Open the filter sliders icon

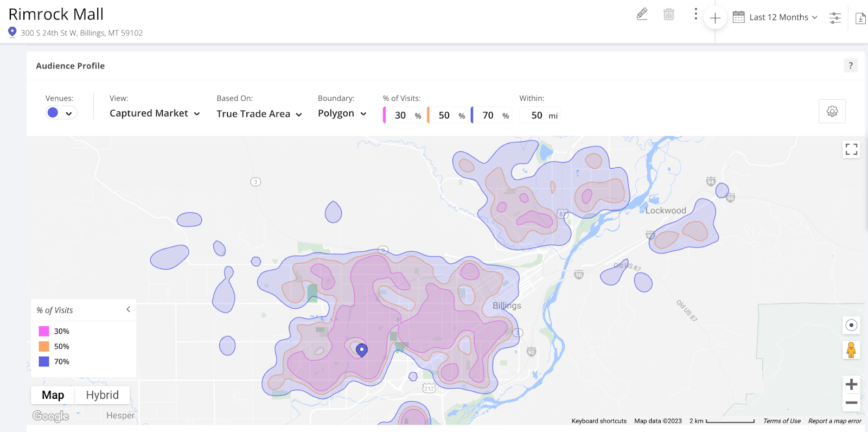(835, 18)
